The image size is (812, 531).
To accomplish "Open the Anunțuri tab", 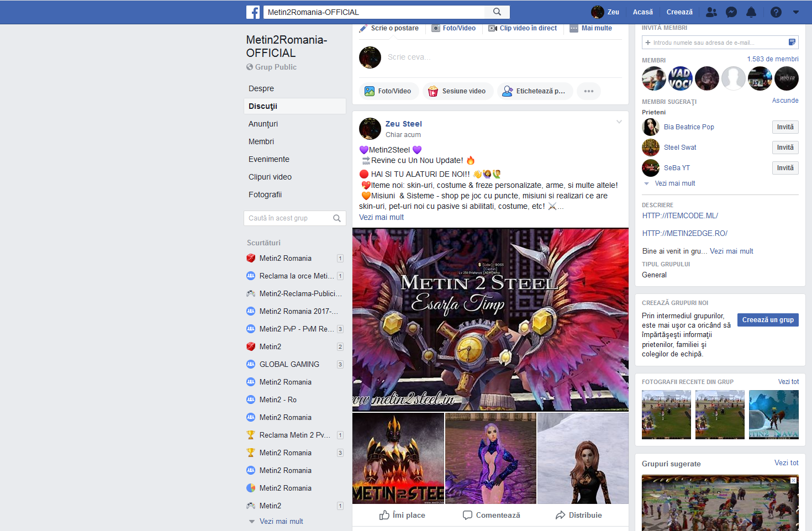I will pos(263,124).
